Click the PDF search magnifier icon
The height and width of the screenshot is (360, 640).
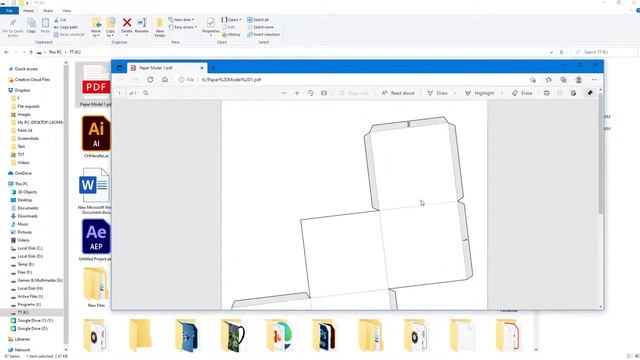146,93
